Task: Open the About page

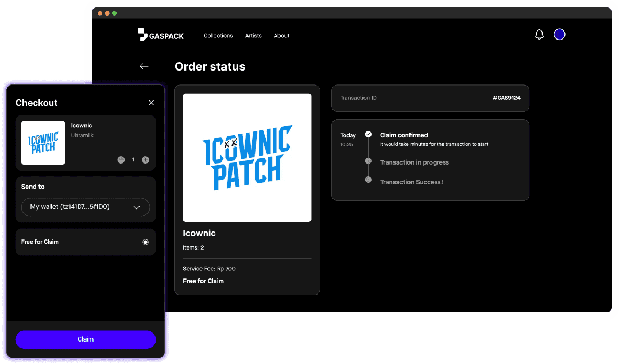Action: [282, 36]
